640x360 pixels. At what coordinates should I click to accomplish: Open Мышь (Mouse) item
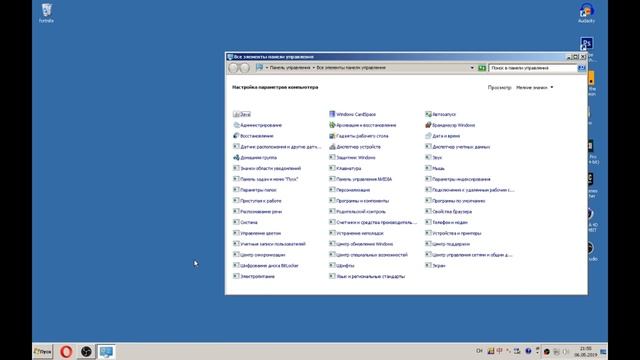pyautogui.click(x=435, y=168)
